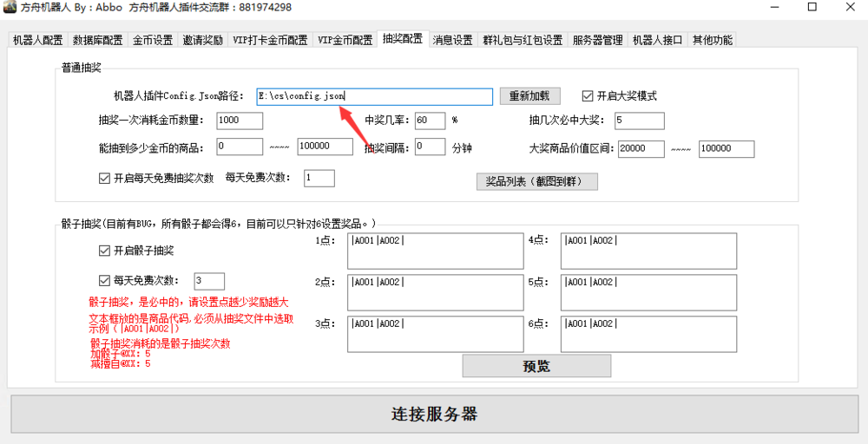This screenshot has height=444, width=868.
Task: Focus the Config.Json path input field
Action: [374, 96]
